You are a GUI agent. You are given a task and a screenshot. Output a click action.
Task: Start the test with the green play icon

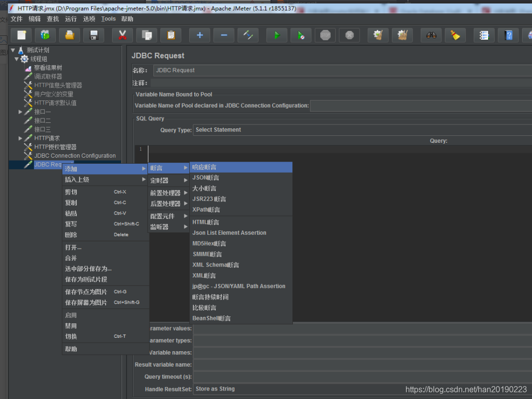pyautogui.click(x=277, y=35)
